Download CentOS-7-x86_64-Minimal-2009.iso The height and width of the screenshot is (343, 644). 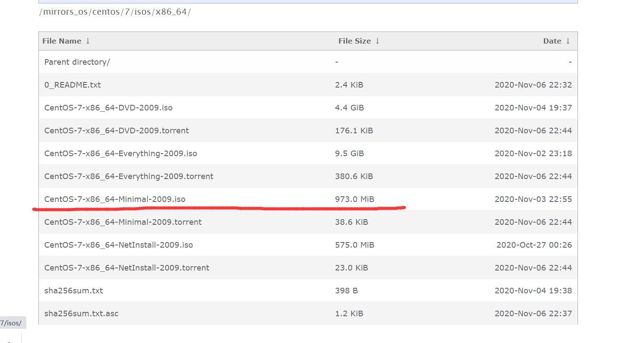pyautogui.click(x=115, y=199)
